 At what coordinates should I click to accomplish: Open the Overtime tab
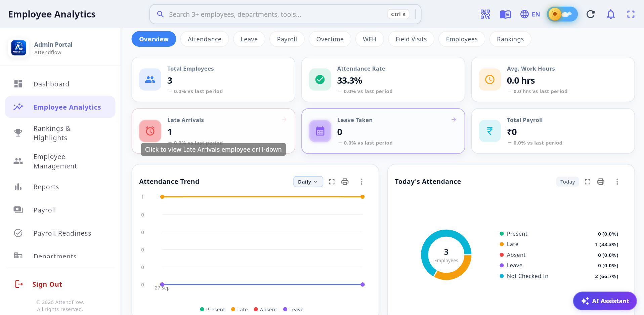coord(330,39)
